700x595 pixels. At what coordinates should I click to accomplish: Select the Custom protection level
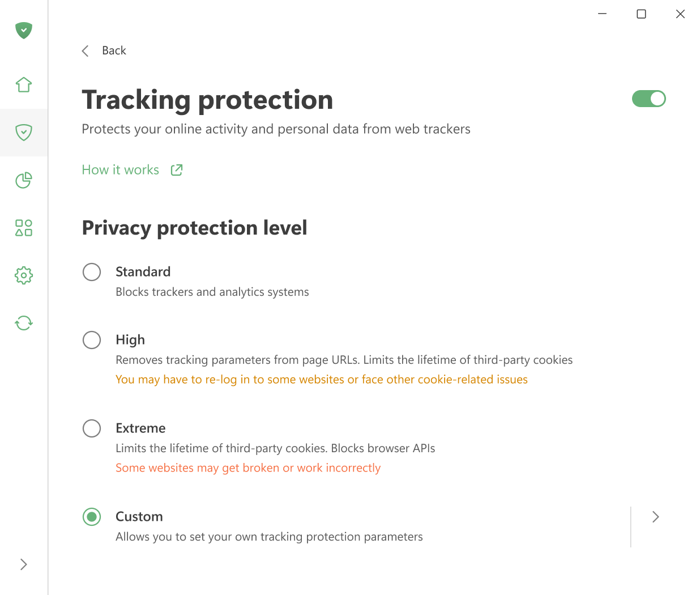92,517
